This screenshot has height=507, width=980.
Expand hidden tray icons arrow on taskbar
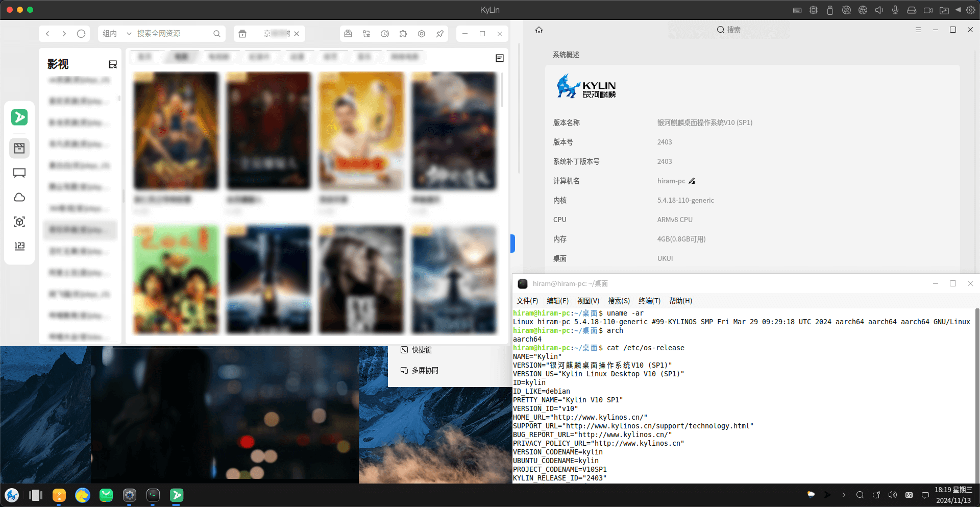[x=844, y=495]
